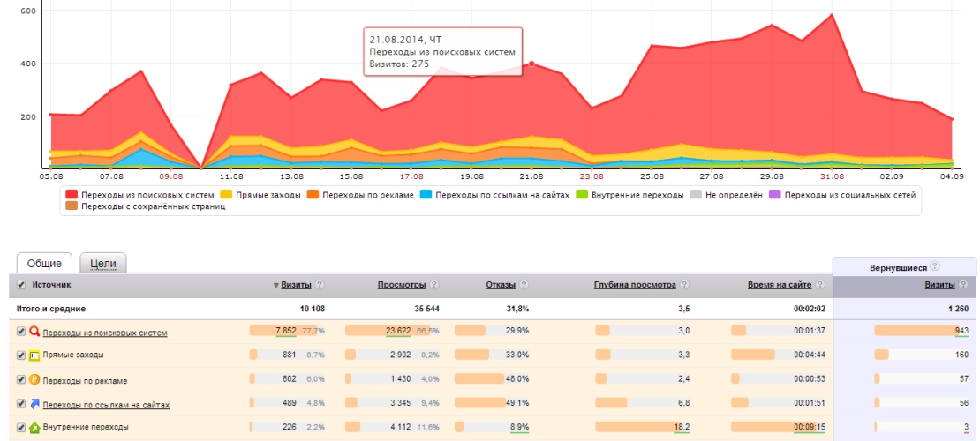Uncheck the Прямые заходы row checkbox

[x=20, y=355]
